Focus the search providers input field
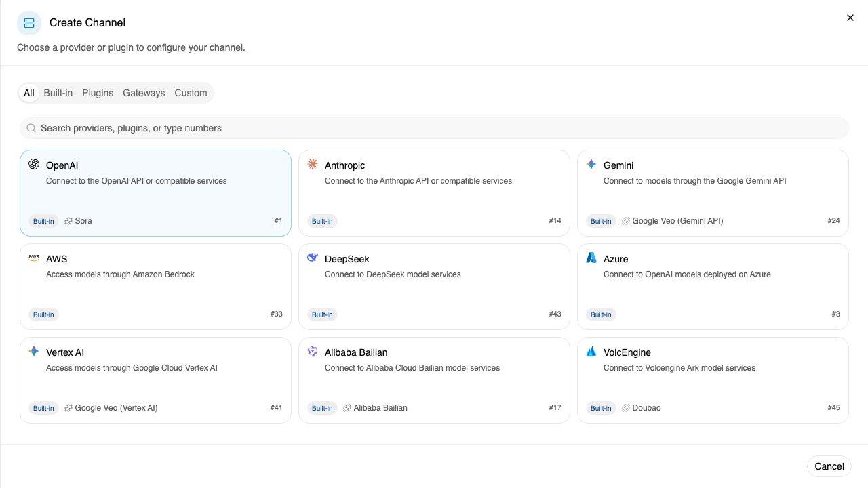868x488 pixels. [434, 128]
